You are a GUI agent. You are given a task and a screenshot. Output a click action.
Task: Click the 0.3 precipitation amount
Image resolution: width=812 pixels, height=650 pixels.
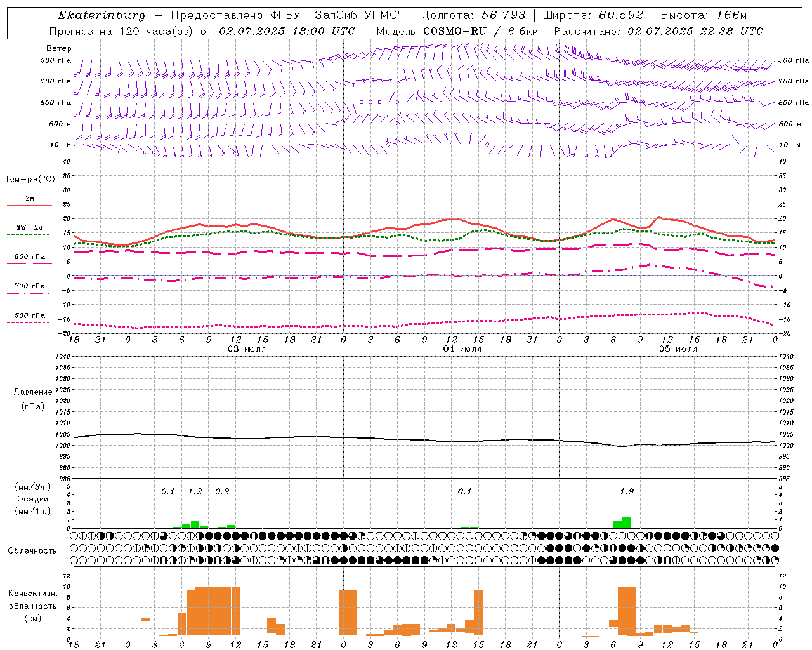click(x=222, y=492)
